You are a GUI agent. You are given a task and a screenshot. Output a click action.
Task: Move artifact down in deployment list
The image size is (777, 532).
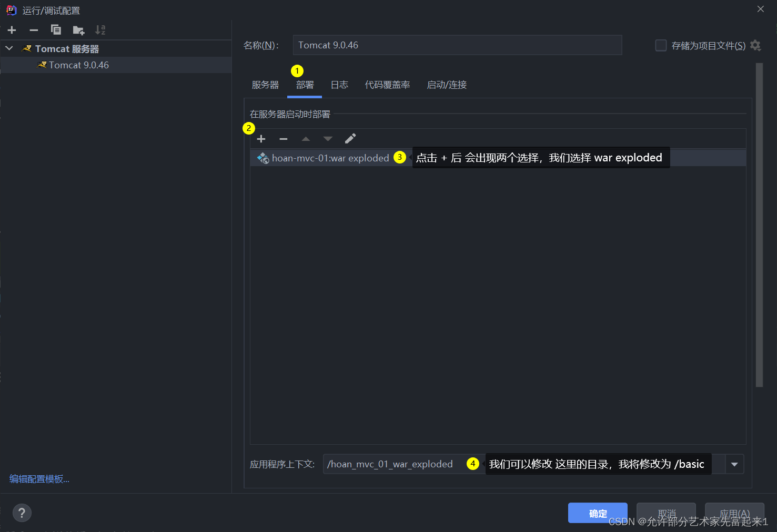point(328,139)
